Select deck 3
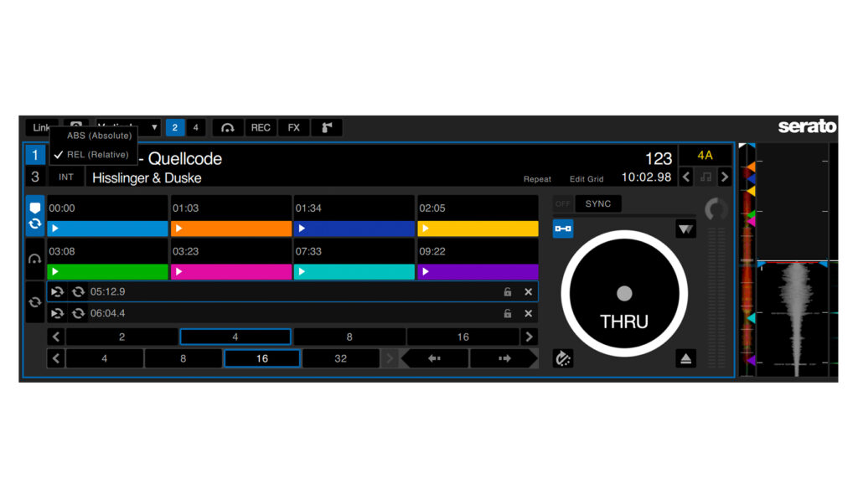Viewport: 858px width, 504px height. 35,177
